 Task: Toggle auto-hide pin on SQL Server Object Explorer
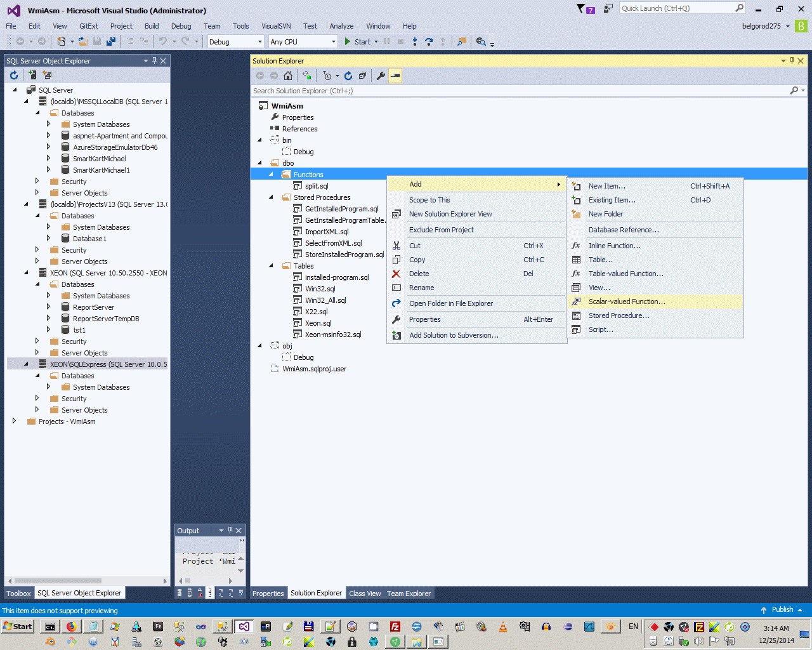[154, 61]
